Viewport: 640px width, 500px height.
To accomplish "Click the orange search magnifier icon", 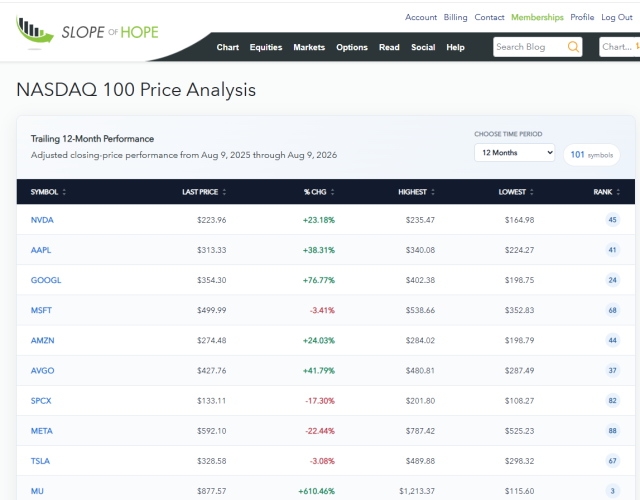I will (x=573, y=47).
